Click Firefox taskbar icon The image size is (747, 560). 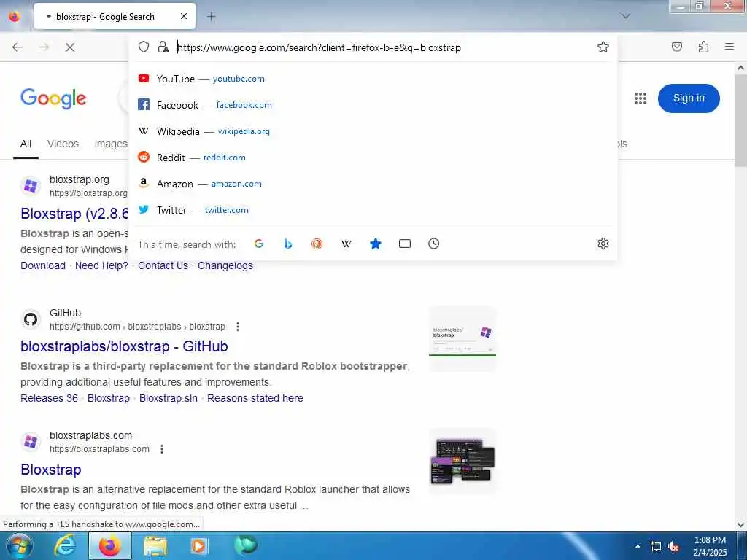(110, 545)
